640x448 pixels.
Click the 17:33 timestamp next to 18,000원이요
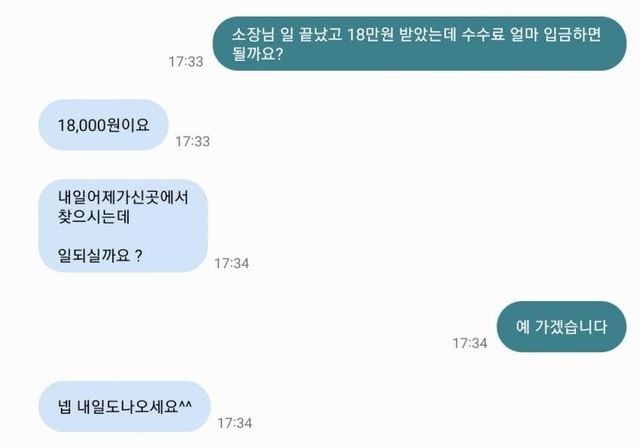[192, 142]
